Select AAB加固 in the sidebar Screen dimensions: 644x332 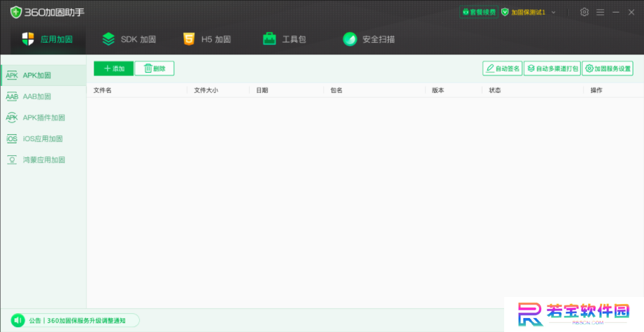coord(43,96)
